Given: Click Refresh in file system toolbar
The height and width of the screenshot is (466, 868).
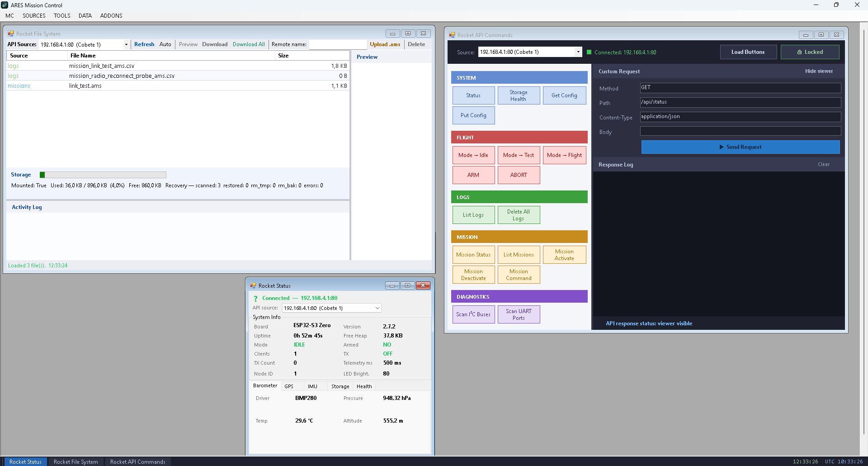Looking at the screenshot, I should (144, 44).
